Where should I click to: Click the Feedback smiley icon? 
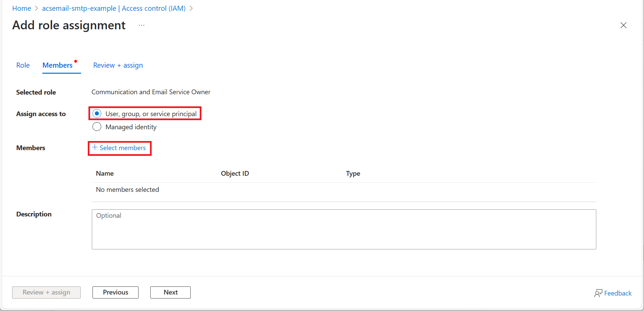[x=598, y=293]
